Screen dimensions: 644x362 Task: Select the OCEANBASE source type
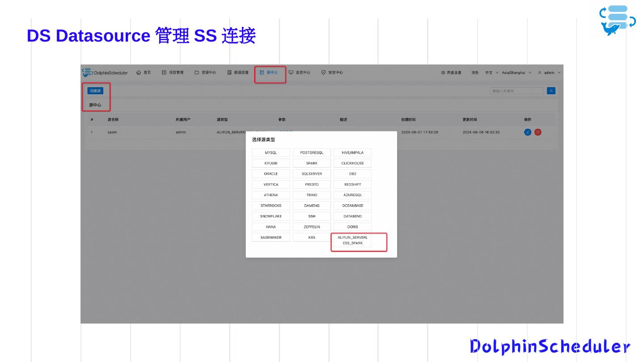click(352, 206)
